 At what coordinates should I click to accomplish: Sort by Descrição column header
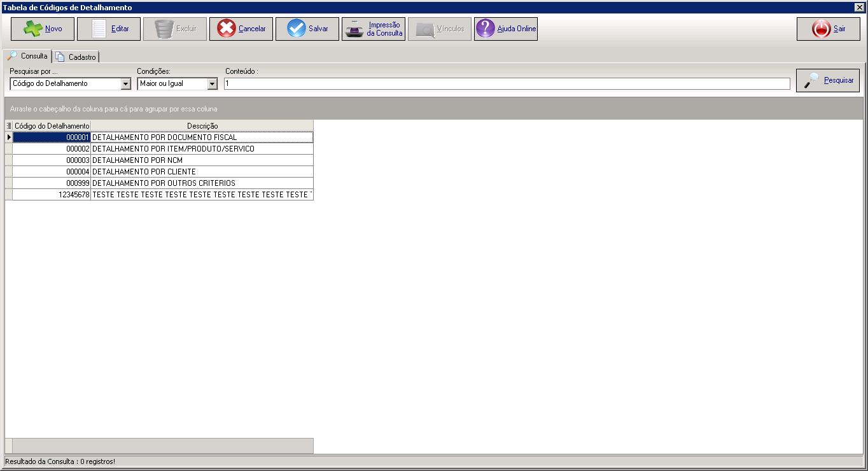202,126
